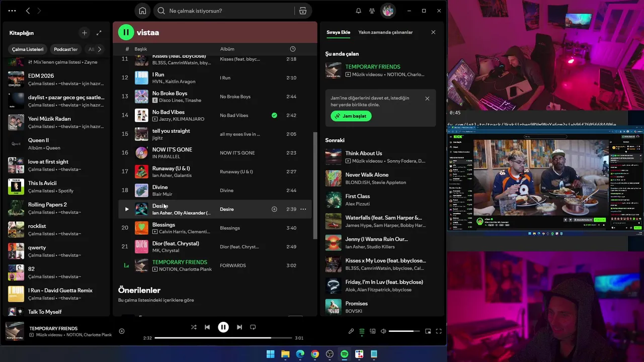Screen dimensions: 644x362
Task: Skip to next track
Action: pos(239,327)
